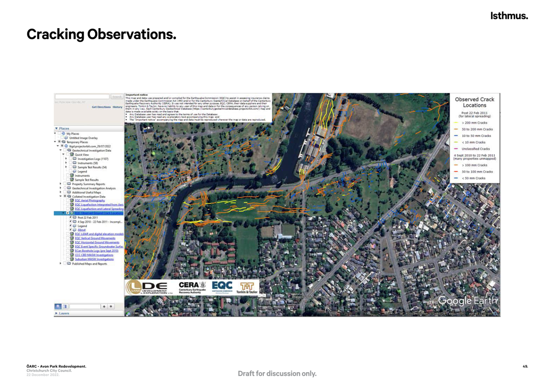
Task: Click the places filter text field
Action: [x=85, y=306]
